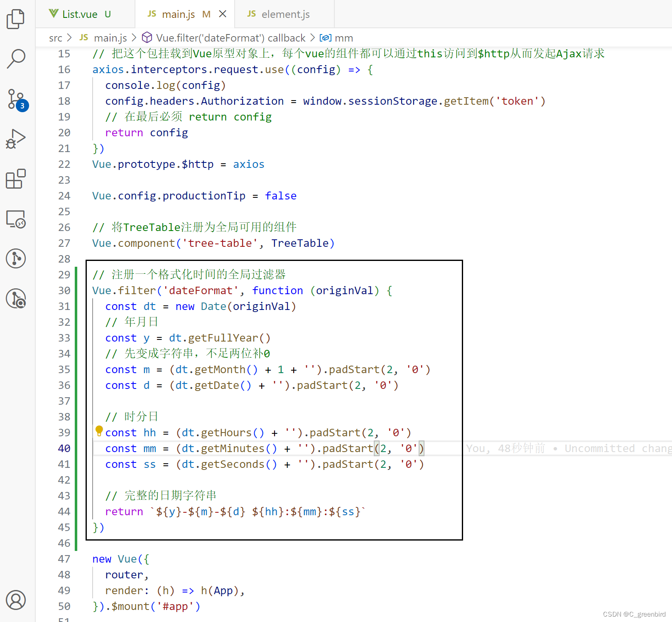Click the JS icon on element.js tab
Image resolution: width=672 pixels, height=622 pixels.
[252, 14]
